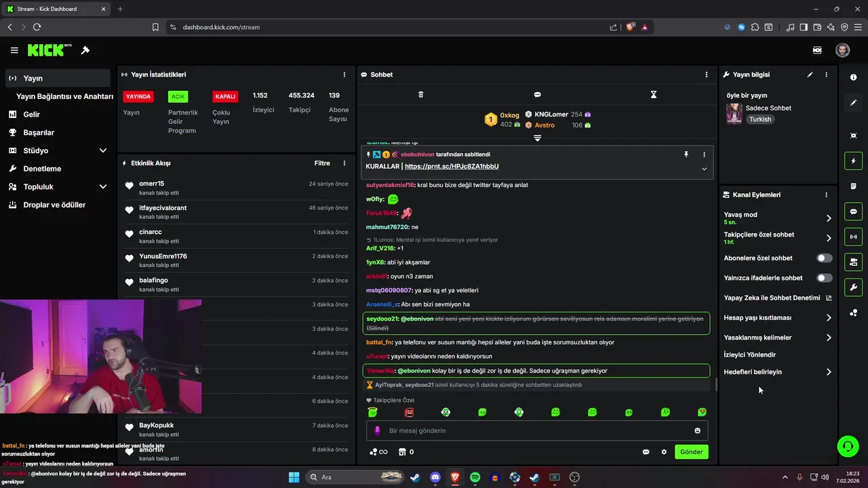Toggle Abonelere özel sohbet switch
This screenshot has width=868, height=488.
coord(825,258)
